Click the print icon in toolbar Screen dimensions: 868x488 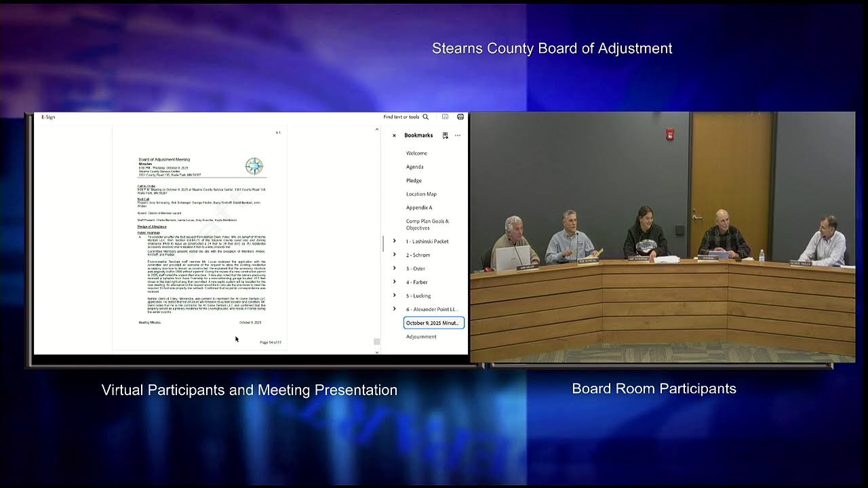coord(460,117)
